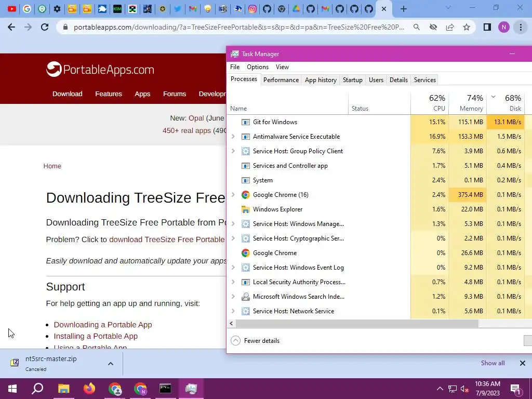Reload the page with the refresh icon

point(45,27)
